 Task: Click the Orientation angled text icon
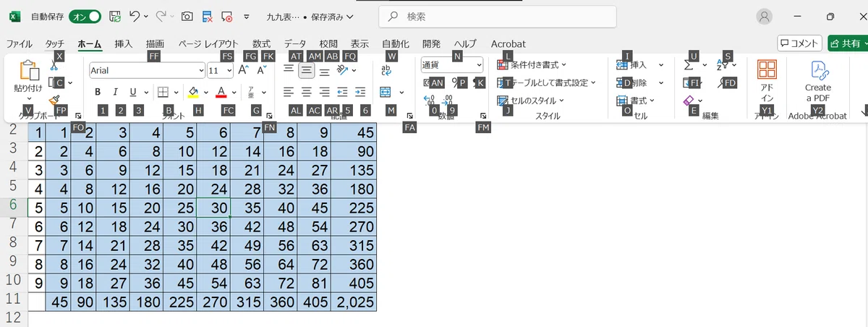[342, 70]
